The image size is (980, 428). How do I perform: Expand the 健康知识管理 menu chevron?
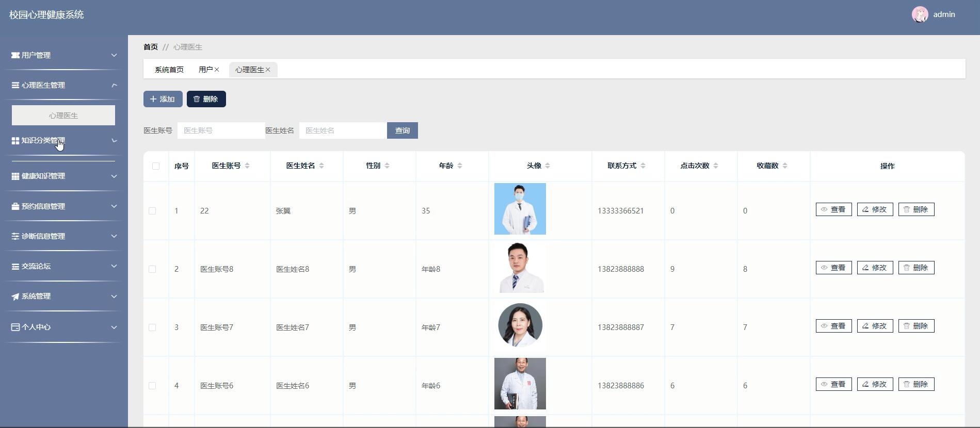point(114,176)
